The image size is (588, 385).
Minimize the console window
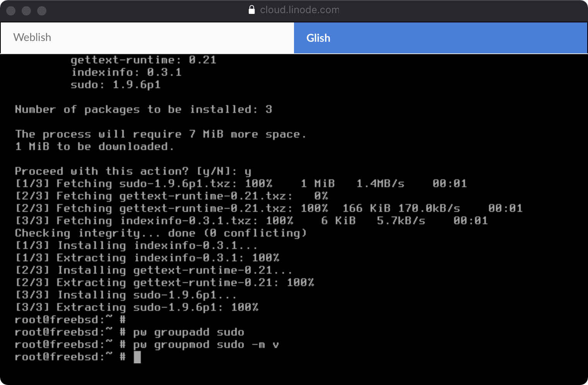tap(26, 11)
